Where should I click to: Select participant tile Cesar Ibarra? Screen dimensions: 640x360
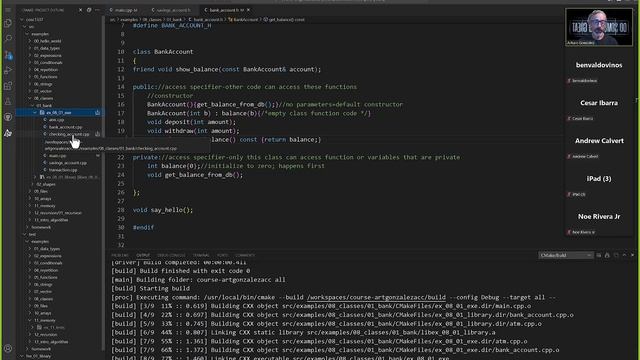(x=599, y=103)
